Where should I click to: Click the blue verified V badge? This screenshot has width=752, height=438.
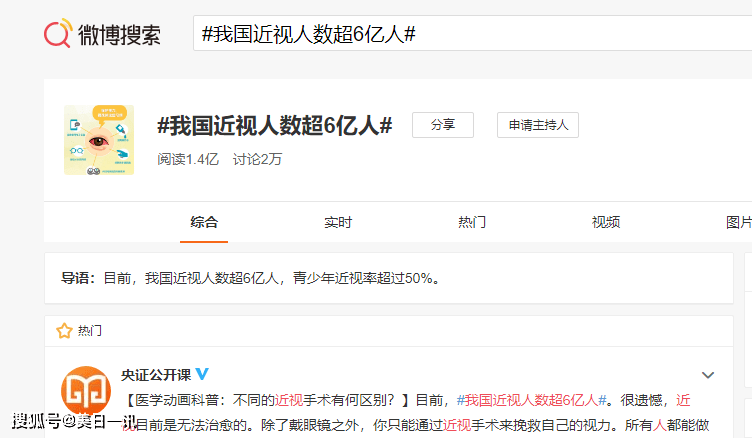tap(202, 374)
